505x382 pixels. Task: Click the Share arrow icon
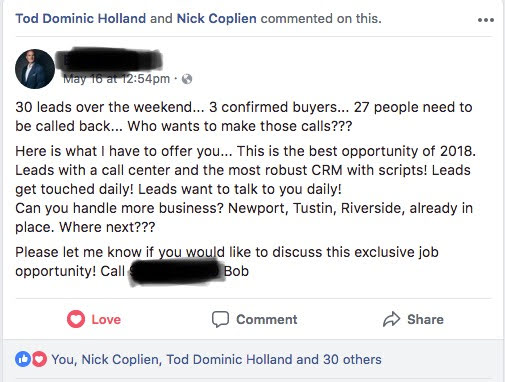click(391, 319)
